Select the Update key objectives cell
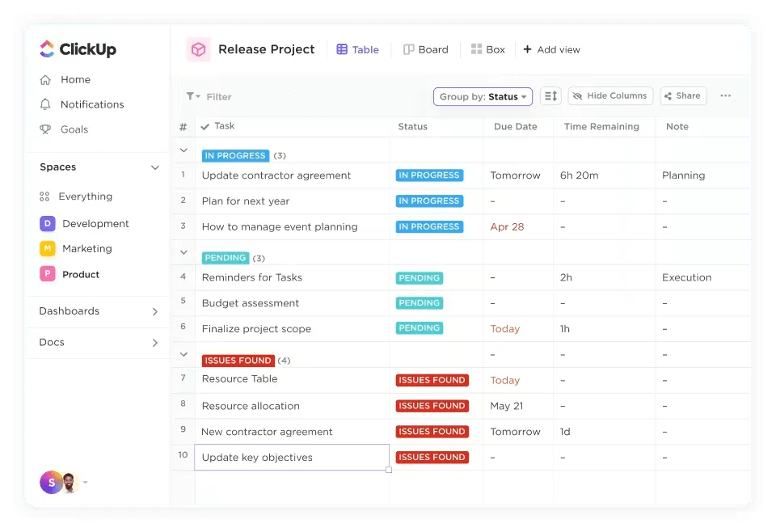Viewport: 776px width, 532px height. coord(292,458)
